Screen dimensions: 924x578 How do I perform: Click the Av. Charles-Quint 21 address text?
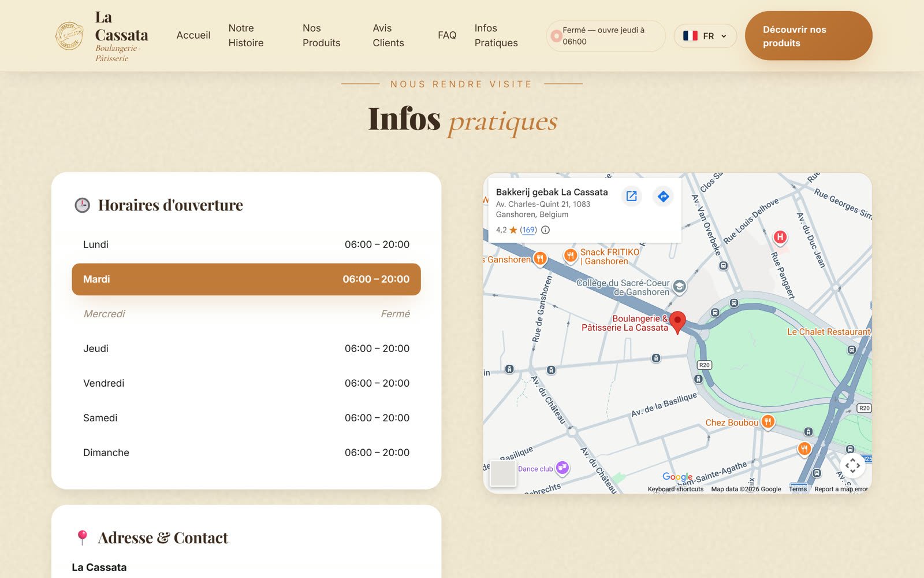[x=543, y=209]
